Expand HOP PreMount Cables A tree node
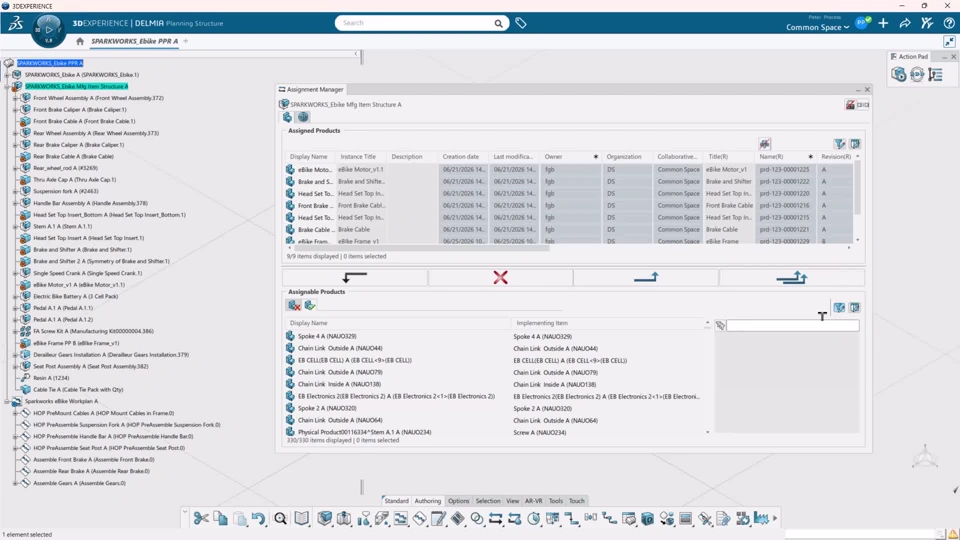960x540 pixels. [16, 413]
